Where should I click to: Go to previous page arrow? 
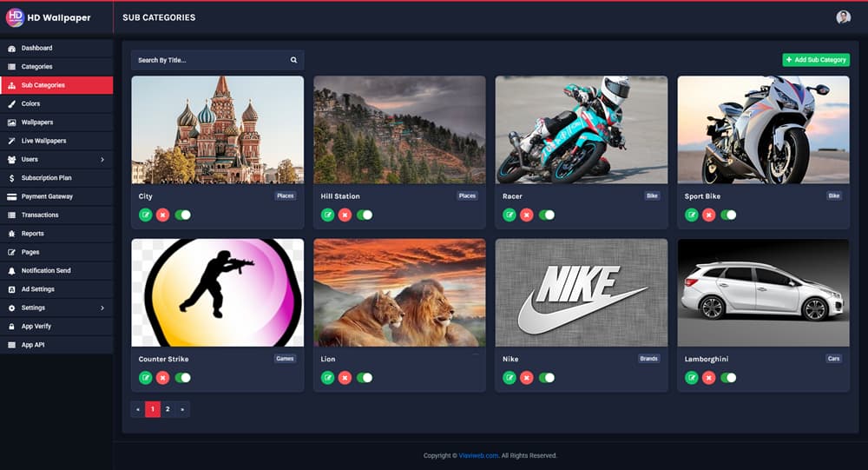click(x=138, y=409)
